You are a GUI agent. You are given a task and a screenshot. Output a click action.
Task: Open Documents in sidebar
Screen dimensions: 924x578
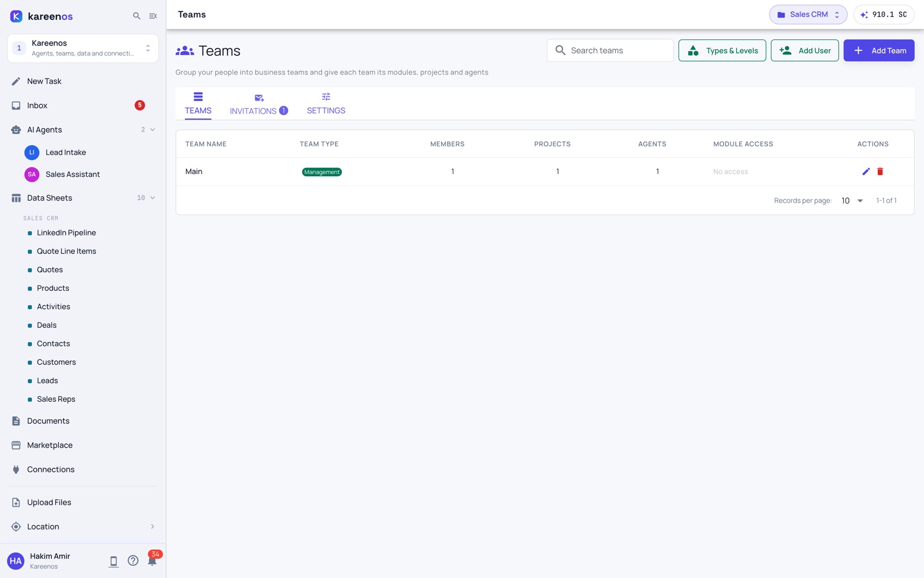(x=83, y=421)
